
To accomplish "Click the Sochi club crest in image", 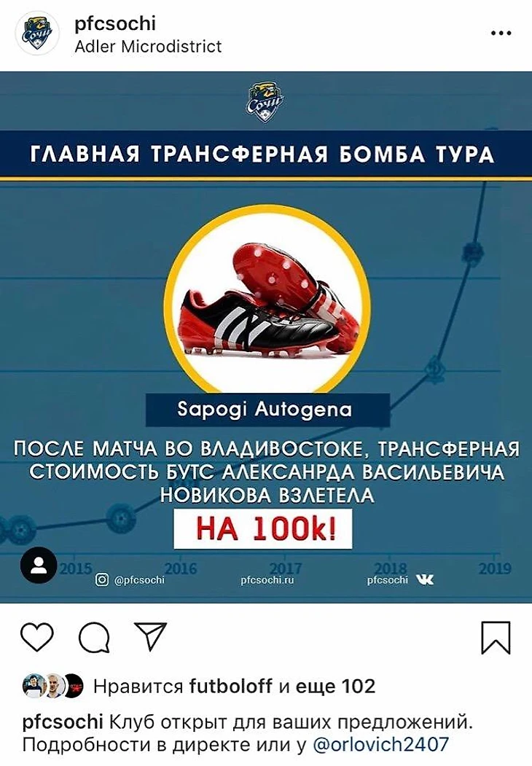I will pos(265,101).
